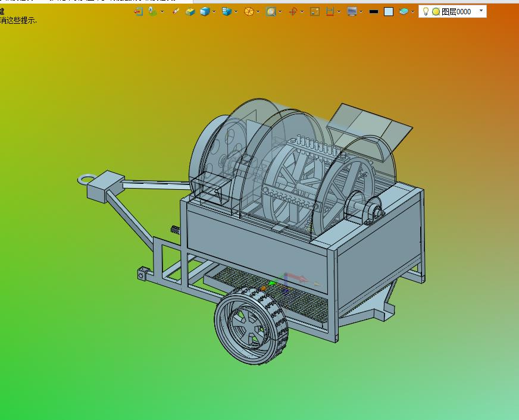
Task: Click the brown square view icon
Action: tap(315, 11)
